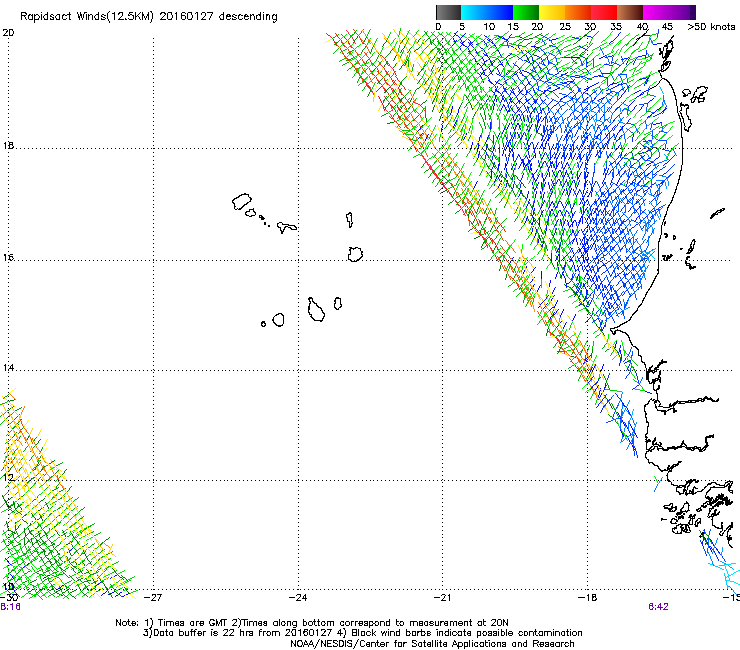Select the yellow 20-25 knots legend segment

coord(552,12)
